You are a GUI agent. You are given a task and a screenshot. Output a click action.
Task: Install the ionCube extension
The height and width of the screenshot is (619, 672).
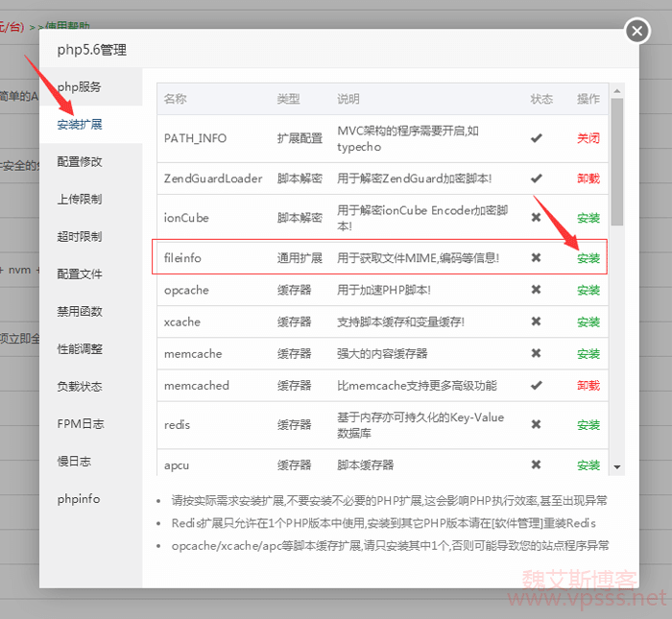click(588, 218)
